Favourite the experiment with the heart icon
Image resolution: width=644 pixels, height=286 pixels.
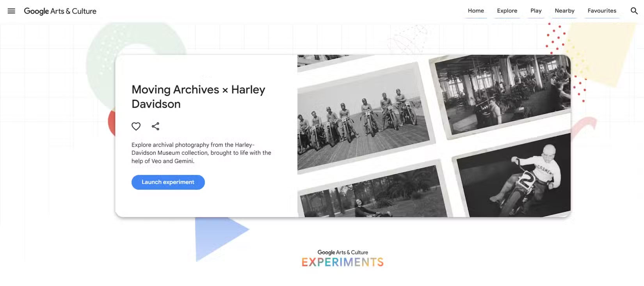[x=136, y=126]
